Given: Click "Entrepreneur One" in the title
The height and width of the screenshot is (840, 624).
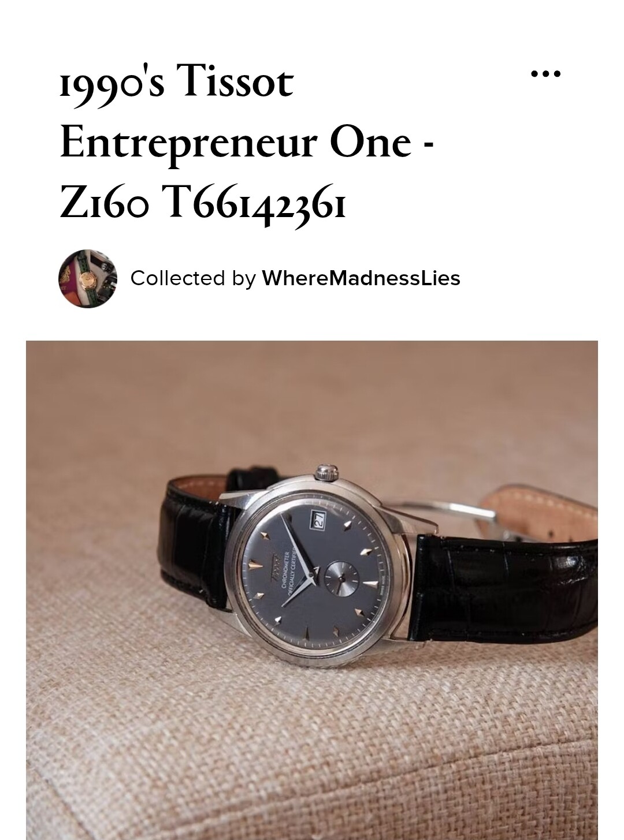Looking at the screenshot, I should pos(236,143).
